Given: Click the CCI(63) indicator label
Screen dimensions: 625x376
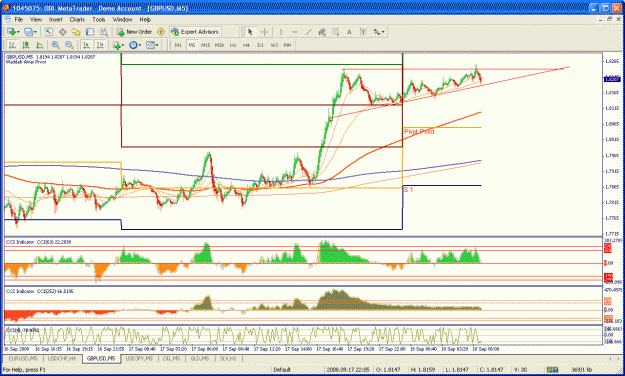Looking at the screenshot, I should 38,242.
